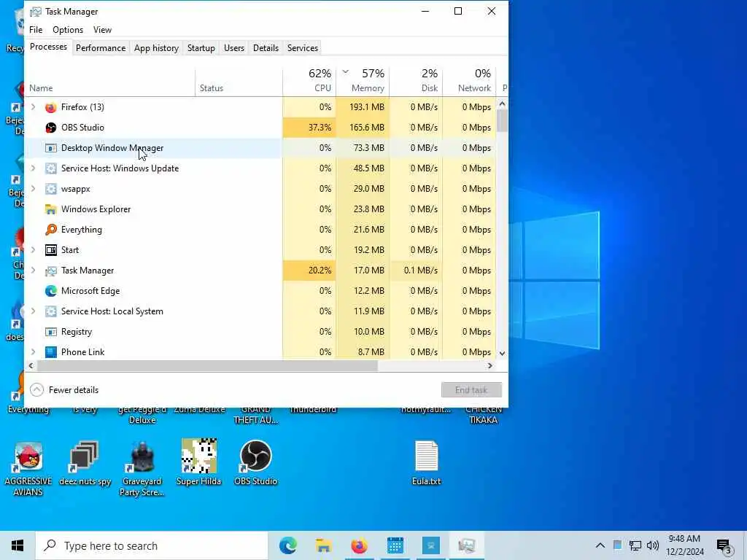
Task: Select Graveyard Party desktop shortcut
Action: [x=142, y=469]
